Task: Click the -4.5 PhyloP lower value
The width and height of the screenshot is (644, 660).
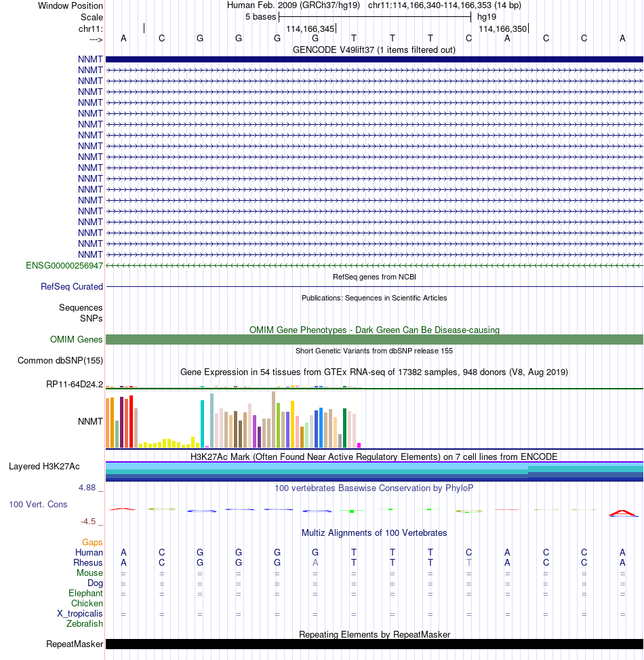Action: pyautogui.click(x=88, y=522)
